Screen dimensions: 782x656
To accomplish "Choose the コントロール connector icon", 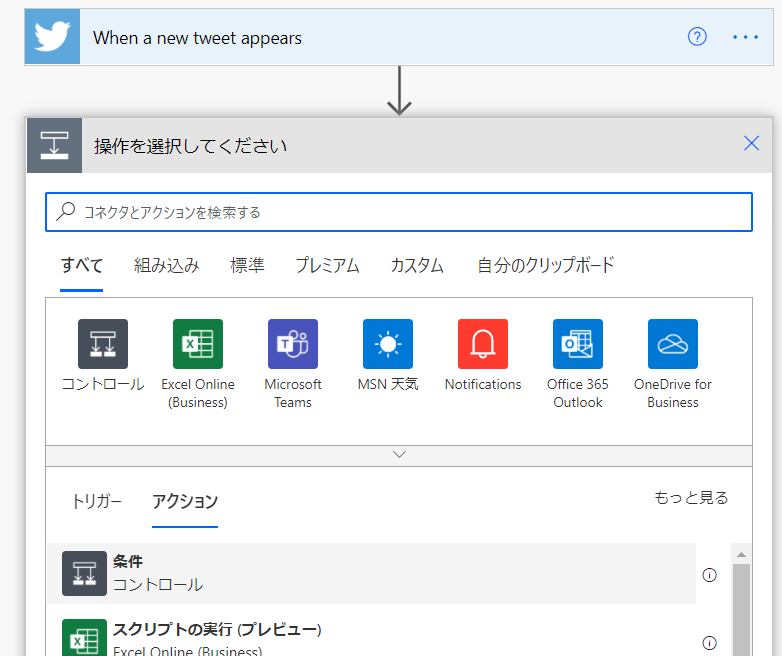I will (103, 344).
